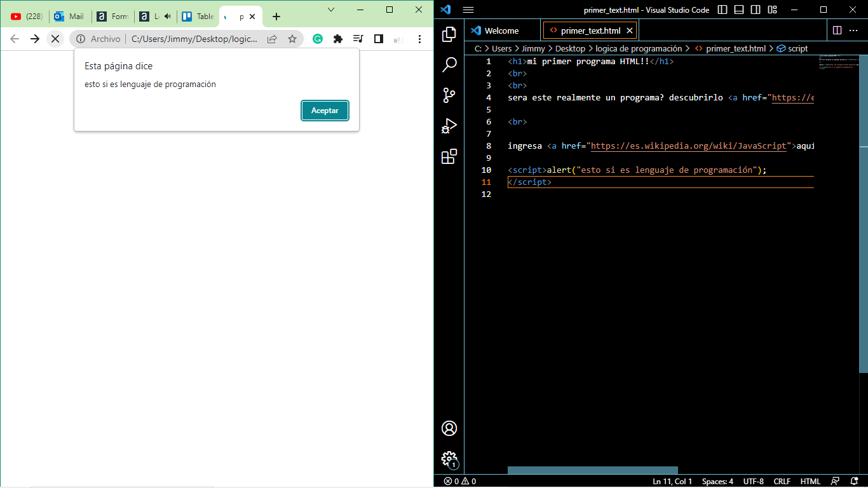Go forward in Chrome
This screenshot has width=868, height=488.
(35, 39)
